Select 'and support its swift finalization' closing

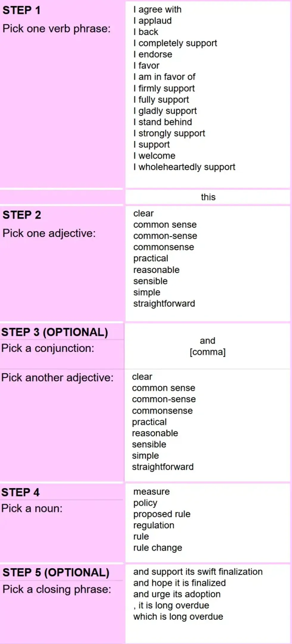tap(198, 572)
